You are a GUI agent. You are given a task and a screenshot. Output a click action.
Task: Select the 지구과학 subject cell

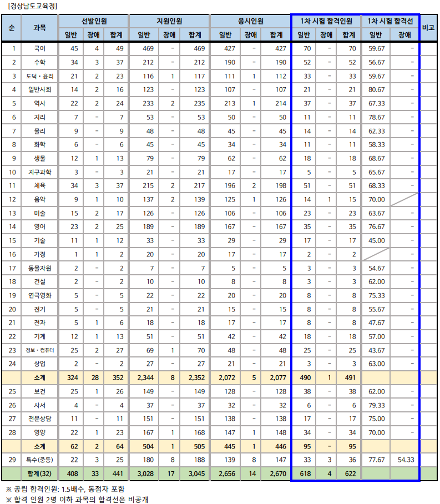click(39, 172)
